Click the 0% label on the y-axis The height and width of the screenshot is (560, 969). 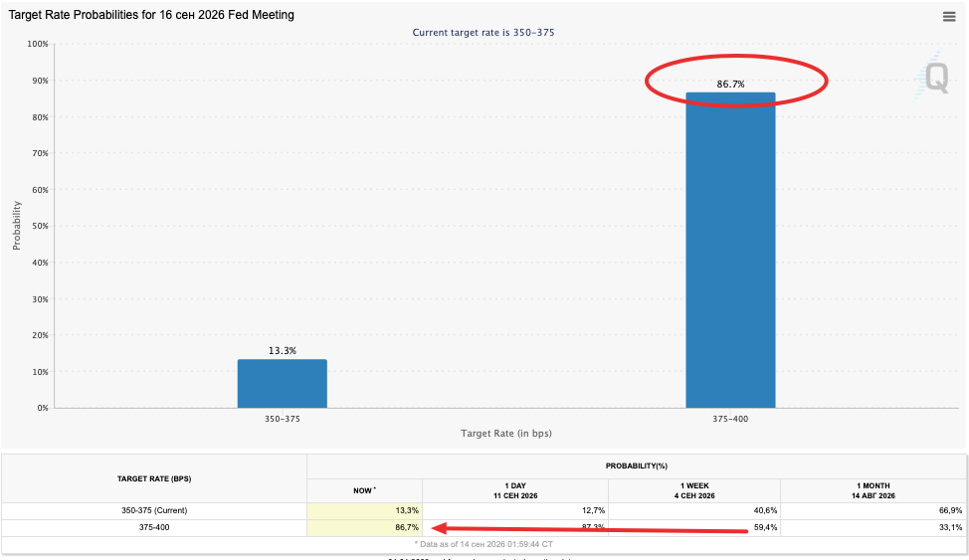[43, 408]
